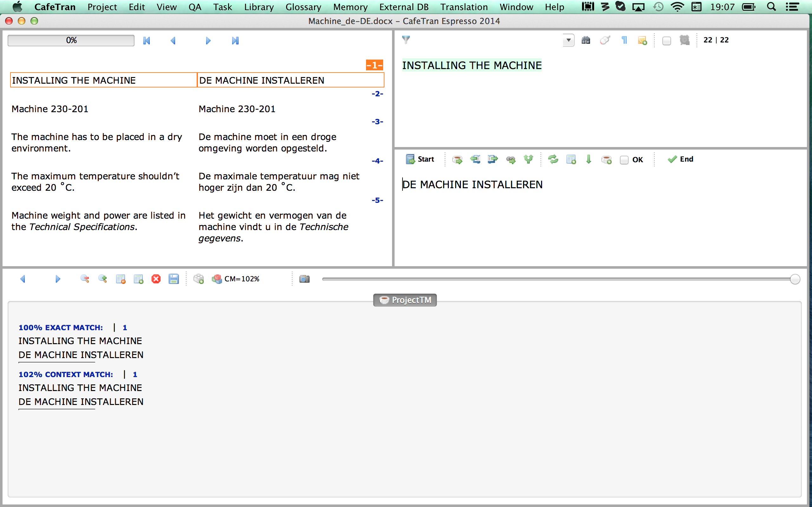This screenshot has width=812, height=507.
Task: Click the green refresh arrows icon
Action: 553,159
